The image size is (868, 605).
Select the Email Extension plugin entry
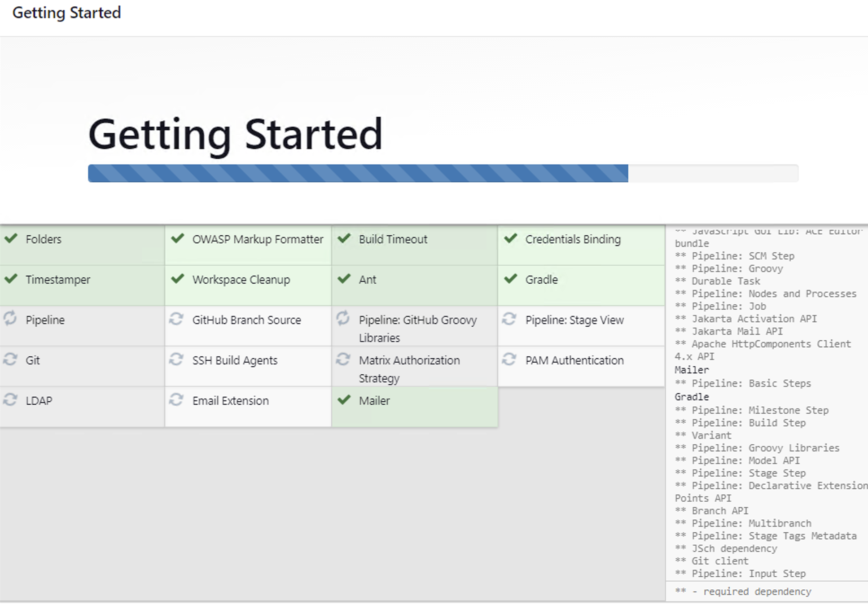230,400
